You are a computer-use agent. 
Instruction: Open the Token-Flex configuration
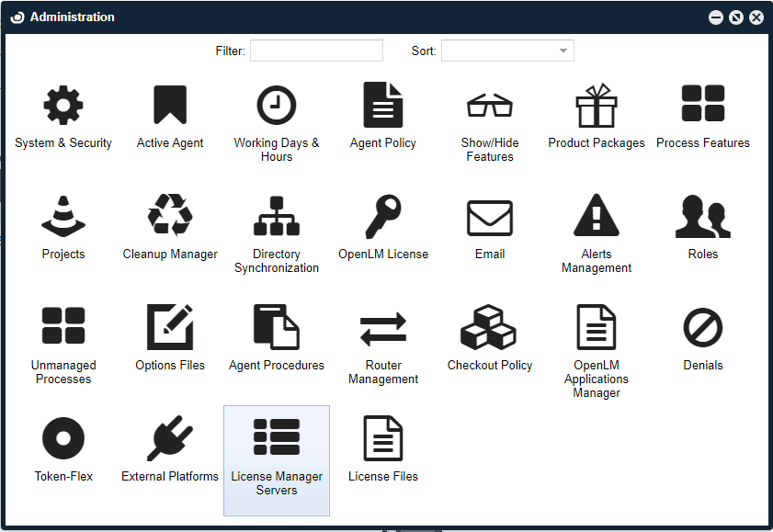[63, 437]
